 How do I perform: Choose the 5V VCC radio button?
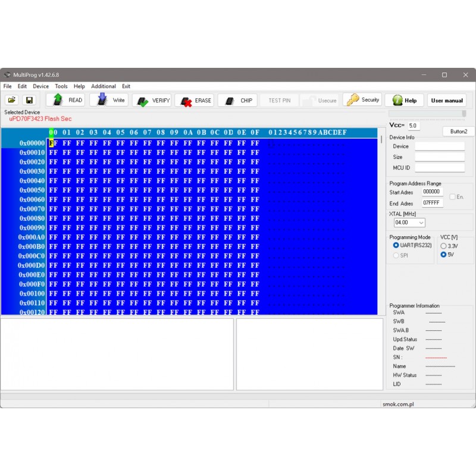(443, 255)
